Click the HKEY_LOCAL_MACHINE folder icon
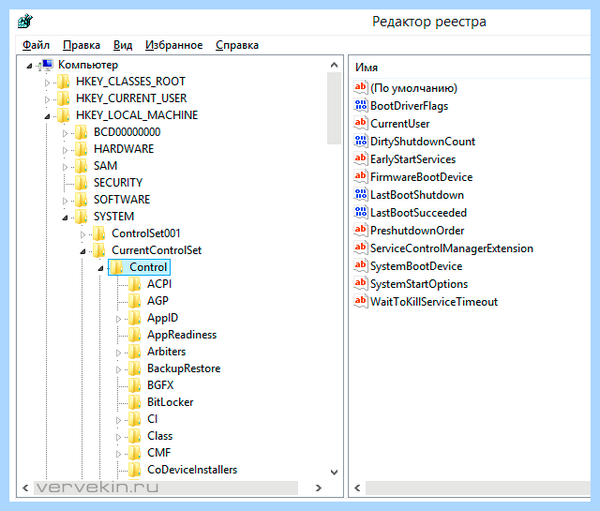Screen dimensions: 600x511 click(x=64, y=115)
